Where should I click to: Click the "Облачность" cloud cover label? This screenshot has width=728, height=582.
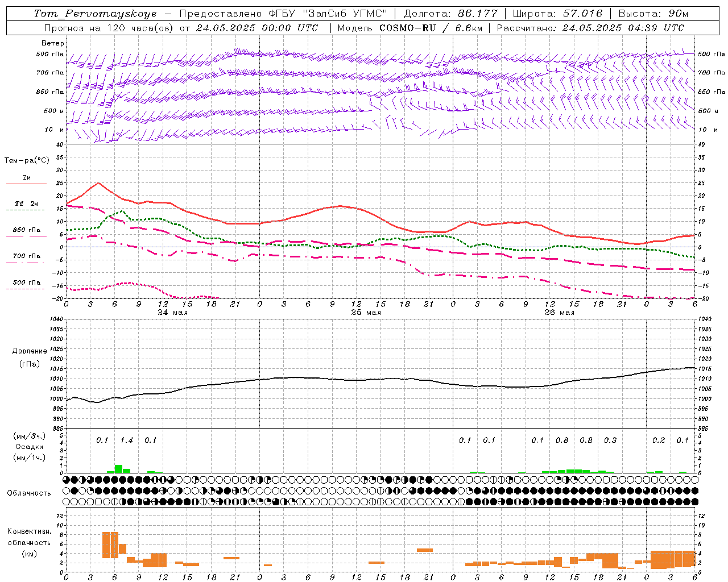pyautogui.click(x=29, y=493)
